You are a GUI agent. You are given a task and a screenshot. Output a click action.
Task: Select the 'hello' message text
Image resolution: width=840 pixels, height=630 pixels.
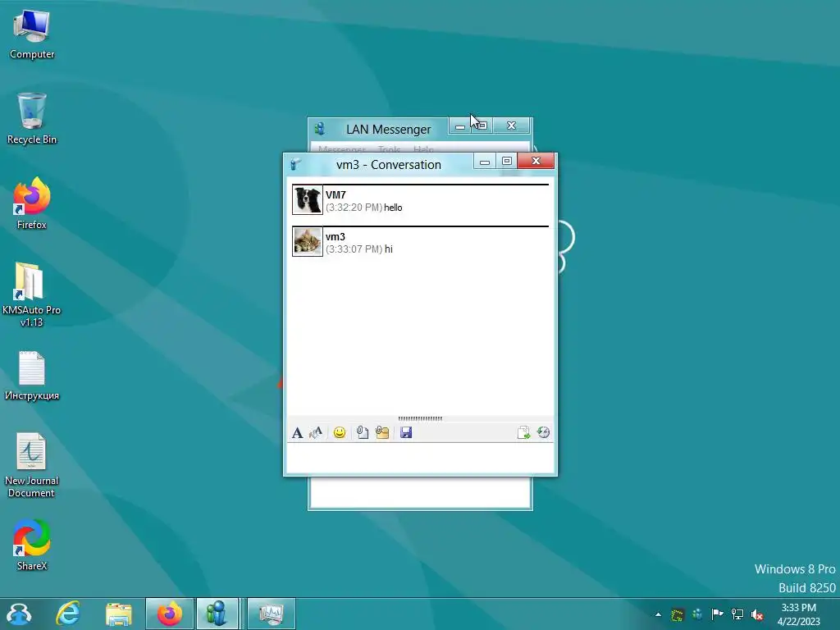click(393, 208)
